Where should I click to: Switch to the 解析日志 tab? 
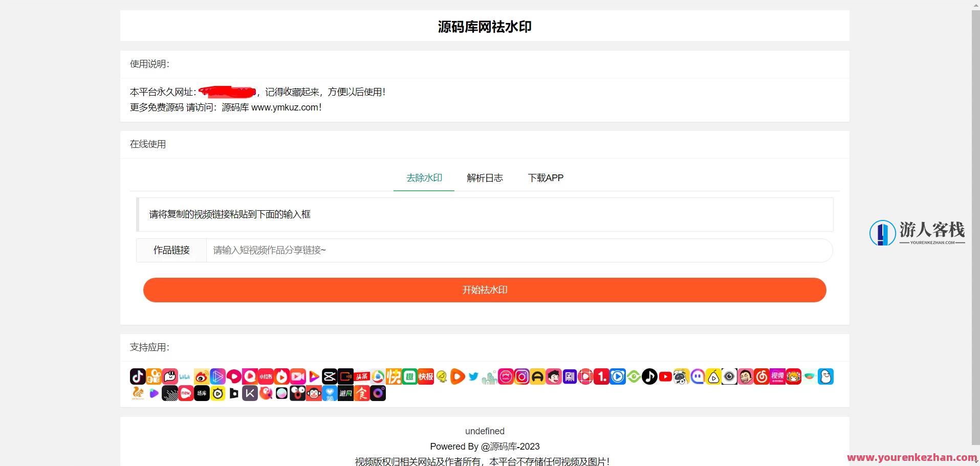(484, 178)
